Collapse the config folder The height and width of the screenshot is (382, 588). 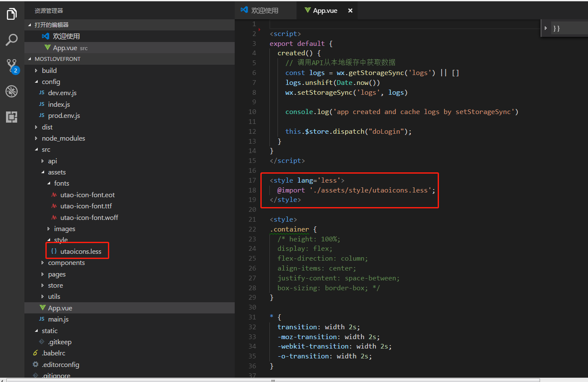pos(36,81)
